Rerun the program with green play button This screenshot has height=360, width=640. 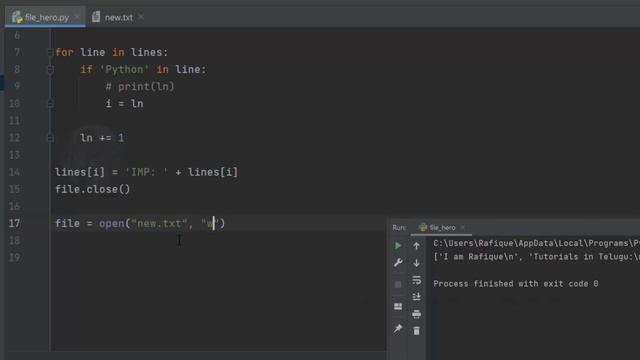tap(398, 246)
